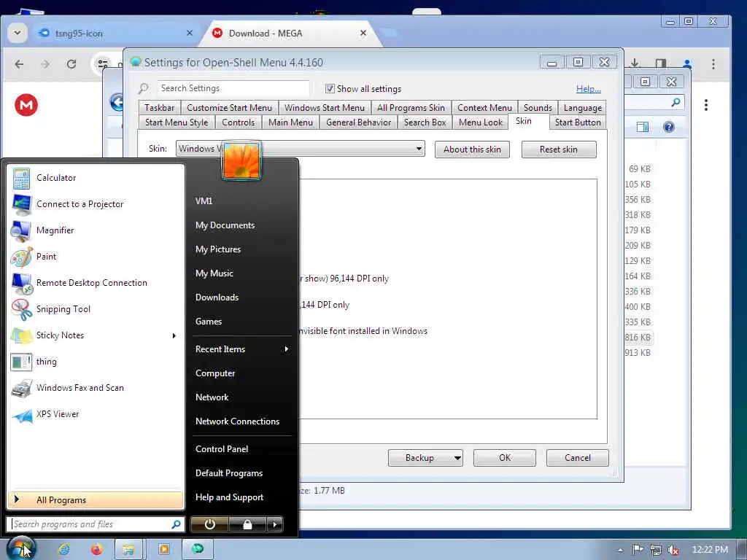Image resolution: width=747 pixels, height=560 pixels.
Task: Expand Sticky Notes submenu arrow
Action: click(x=174, y=335)
